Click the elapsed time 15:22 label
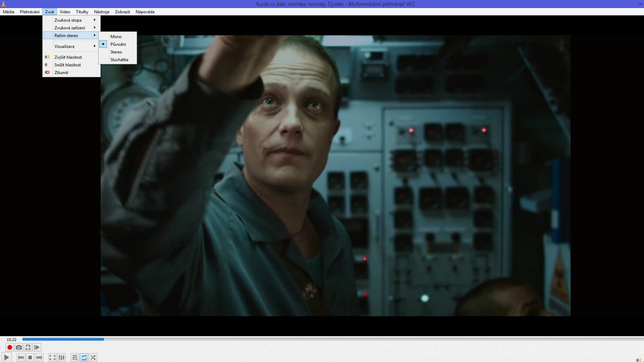This screenshot has width=644, height=362. pos(12,339)
